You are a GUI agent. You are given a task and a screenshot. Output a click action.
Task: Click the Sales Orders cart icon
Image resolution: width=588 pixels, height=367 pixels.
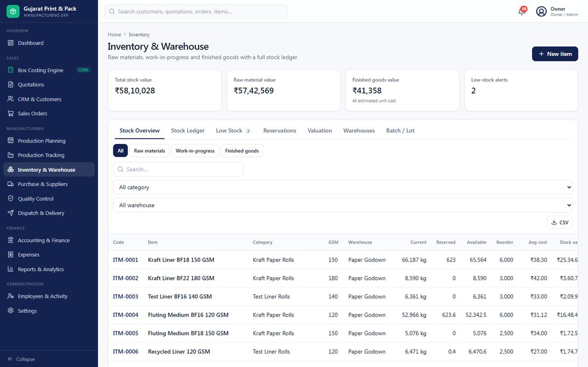pos(10,113)
